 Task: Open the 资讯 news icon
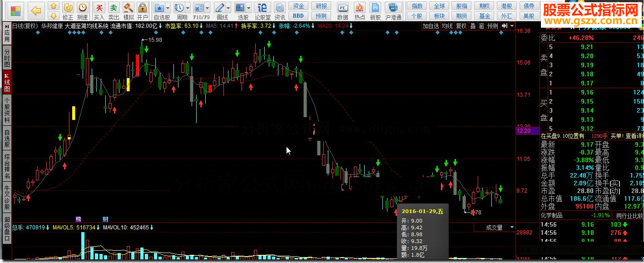coord(280,10)
